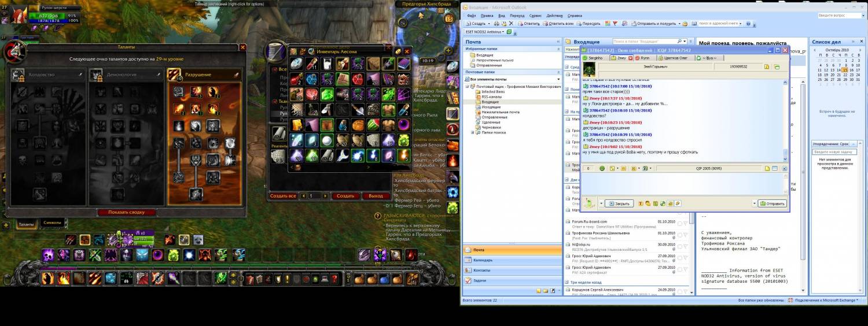868x326 pixels.
Task: Collapse the Избранные папки section
Action: pyautogui.click(x=558, y=49)
